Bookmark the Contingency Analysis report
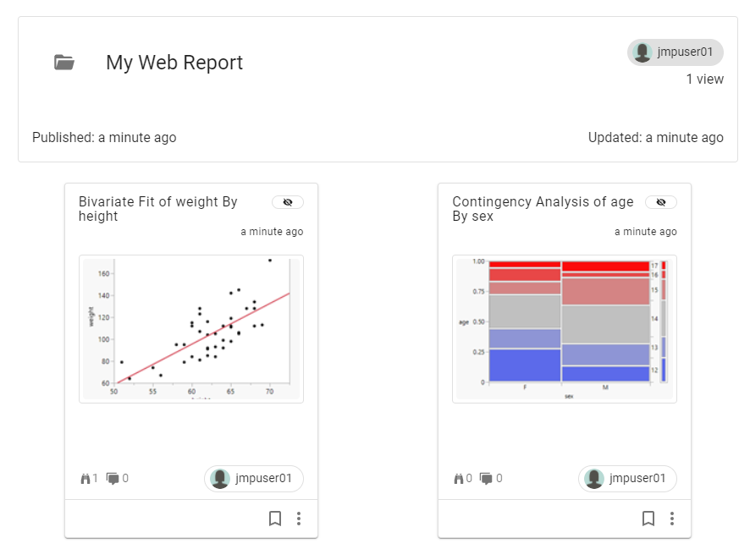Image resolution: width=750 pixels, height=560 pixels. [x=648, y=519]
